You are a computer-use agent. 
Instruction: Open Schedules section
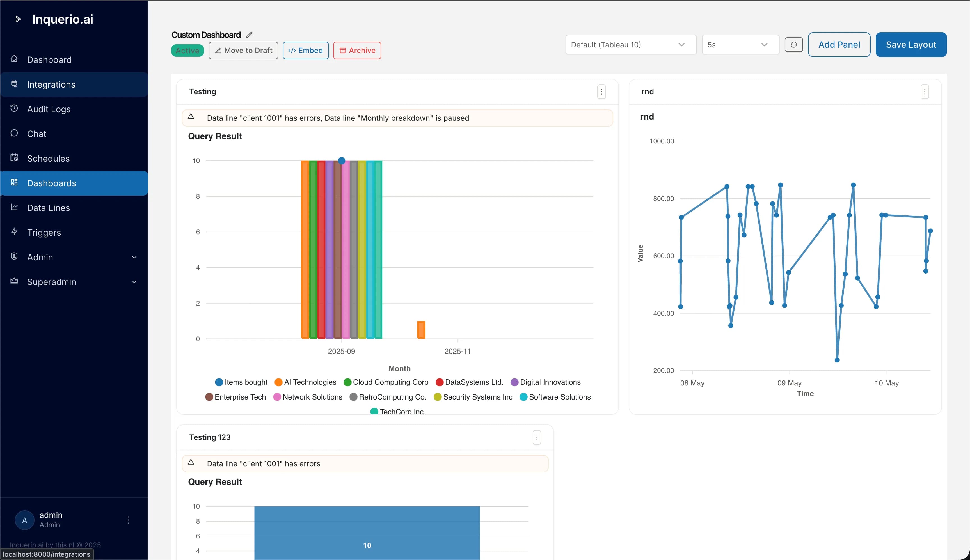(74, 159)
